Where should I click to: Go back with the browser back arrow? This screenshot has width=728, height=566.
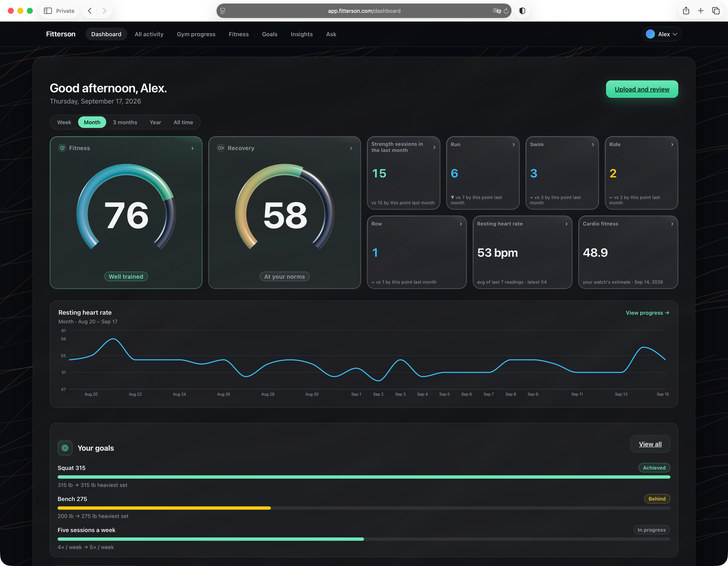pos(90,11)
